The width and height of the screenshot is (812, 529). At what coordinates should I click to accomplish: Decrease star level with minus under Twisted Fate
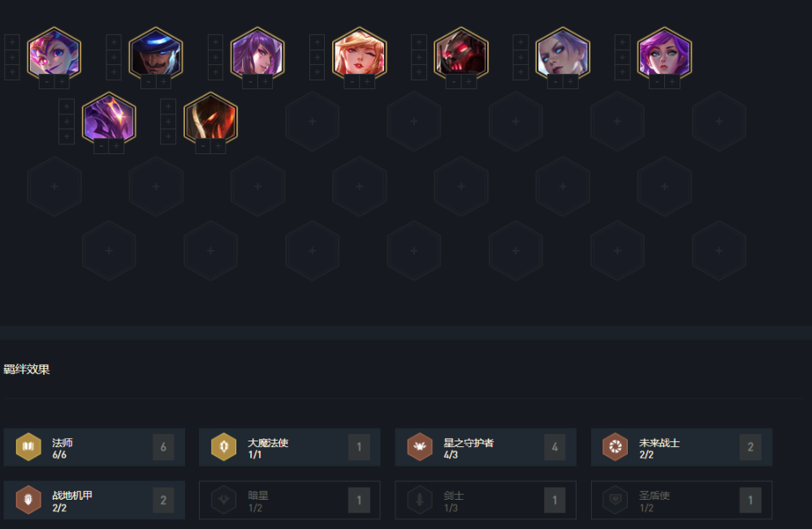coord(149,82)
